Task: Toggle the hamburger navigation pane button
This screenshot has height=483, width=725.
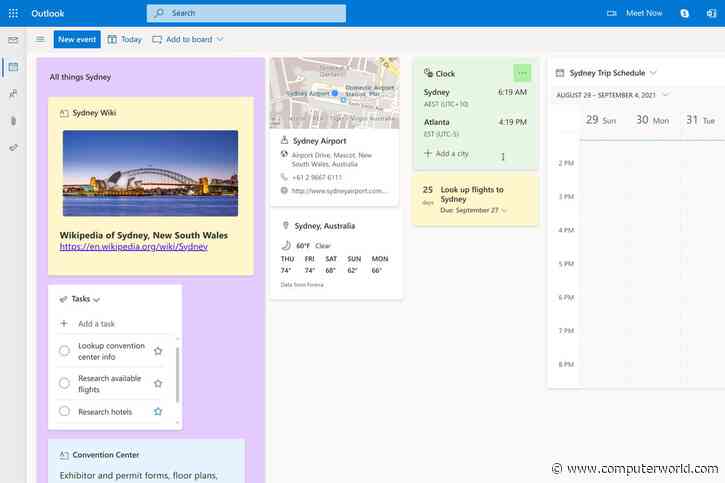Action: [x=40, y=39]
